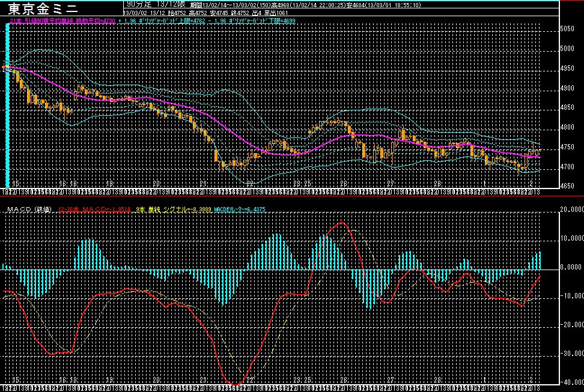This screenshot has width=584, height=392.
Task: Click the 4800 price axis label
Action: coord(567,128)
